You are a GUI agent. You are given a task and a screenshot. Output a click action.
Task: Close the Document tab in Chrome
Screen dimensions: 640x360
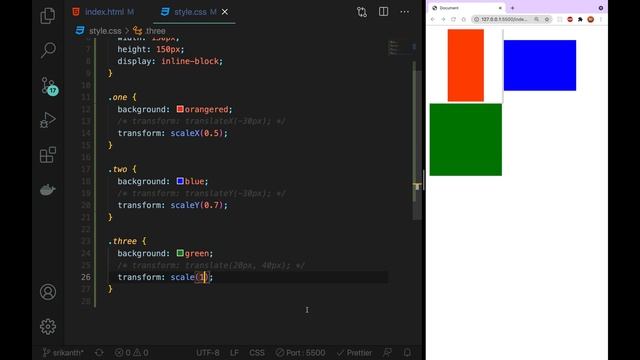pyautogui.click(x=500, y=8)
